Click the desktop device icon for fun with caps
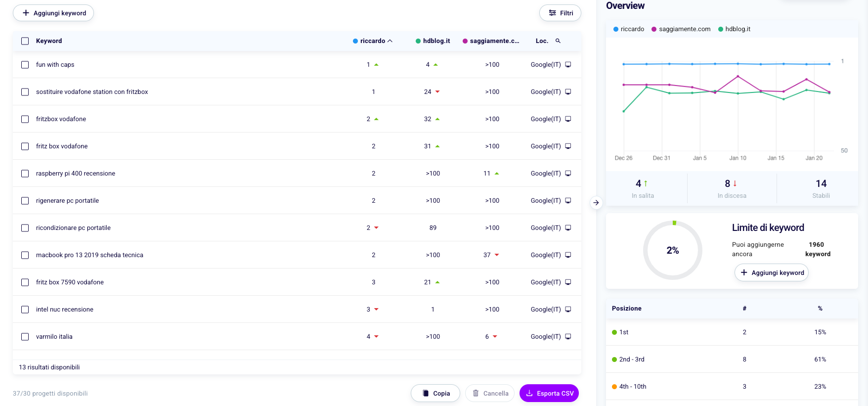The width and height of the screenshot is (868, 406). tap(568, 65)
